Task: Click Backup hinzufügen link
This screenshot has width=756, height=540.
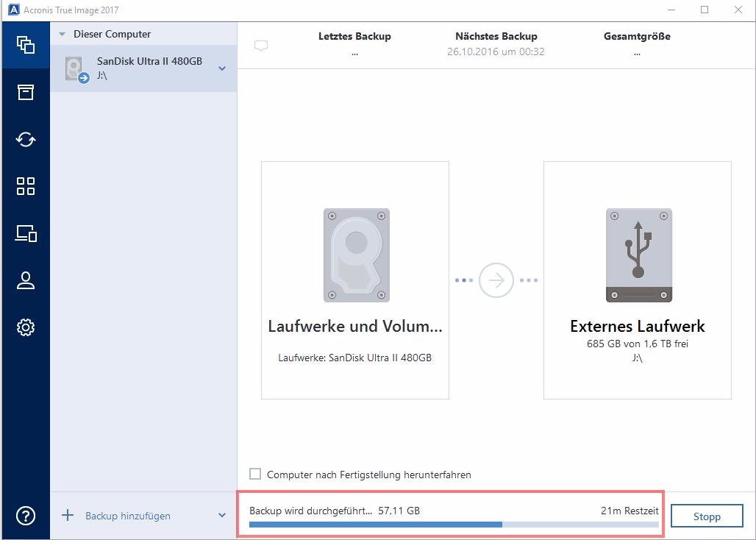Action: click(128, 516)
